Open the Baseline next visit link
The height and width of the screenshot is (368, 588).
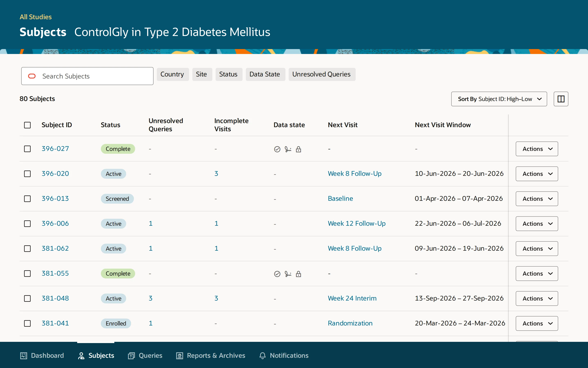340,199
